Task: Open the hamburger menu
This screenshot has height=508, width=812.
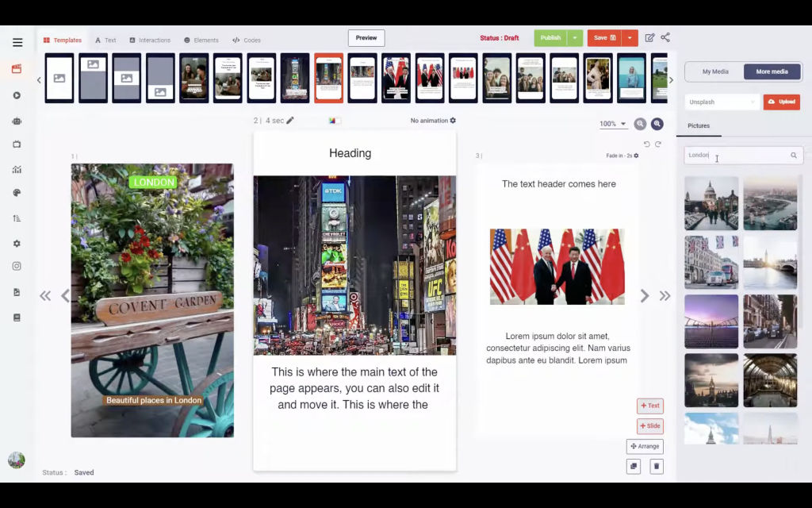Action: 17,42
